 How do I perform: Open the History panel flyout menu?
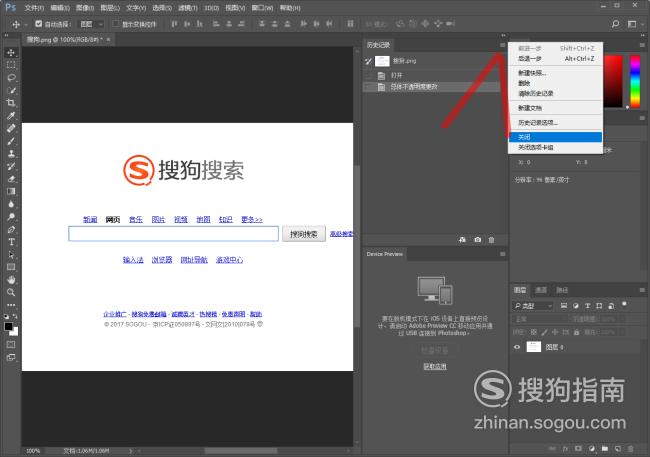coord(502,45)
